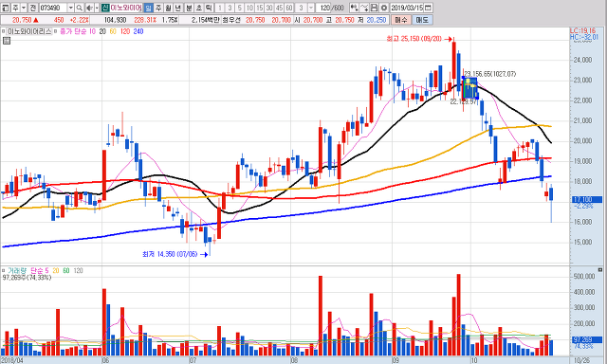Click the 전 toolbar button
607x364 pixels.
click(x=33, y=8)
